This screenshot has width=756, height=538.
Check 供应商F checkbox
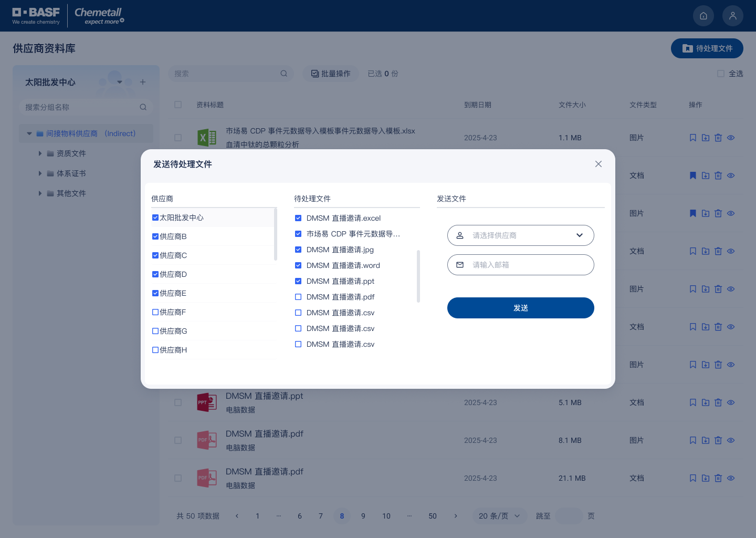click(x=155, y=312)
